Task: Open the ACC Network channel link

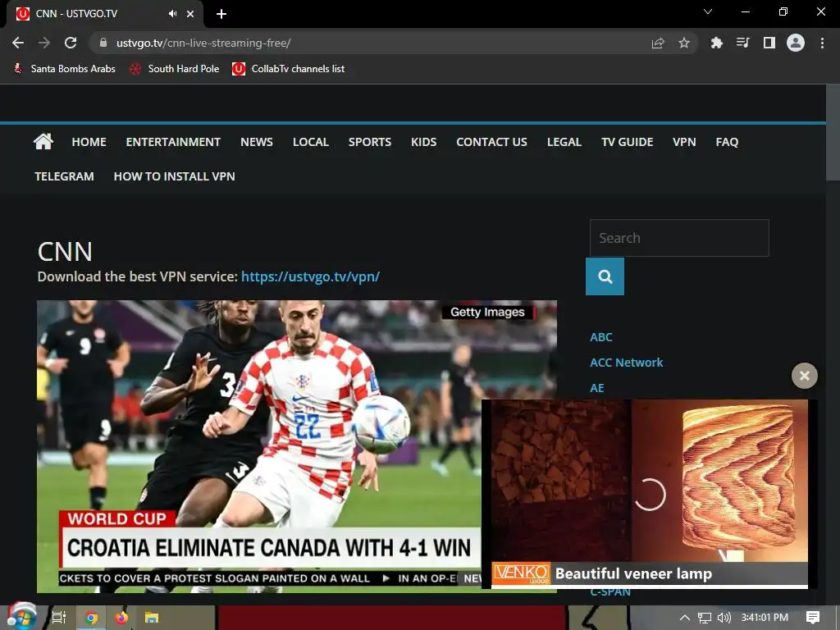Action: (x=626, y=363)
